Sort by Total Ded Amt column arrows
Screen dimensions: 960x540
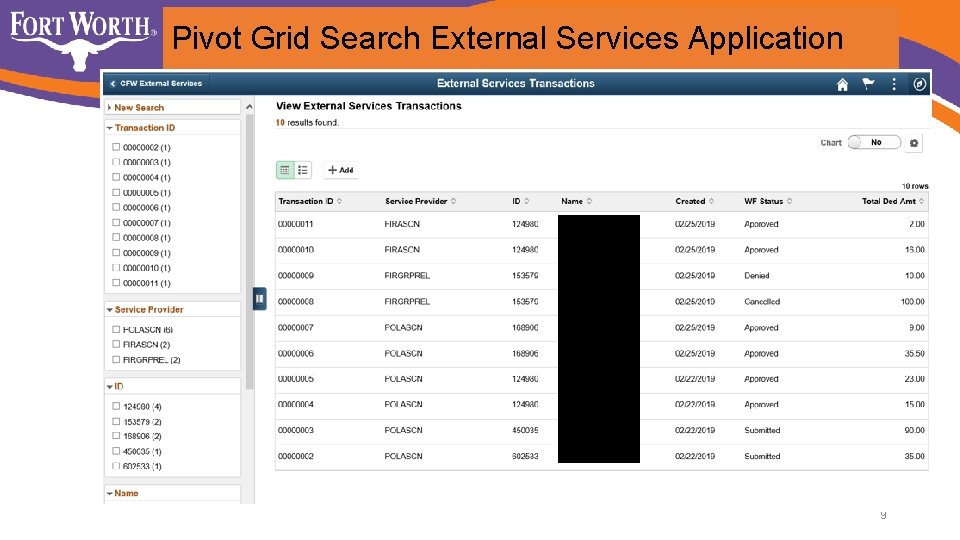tap(921, 201)
